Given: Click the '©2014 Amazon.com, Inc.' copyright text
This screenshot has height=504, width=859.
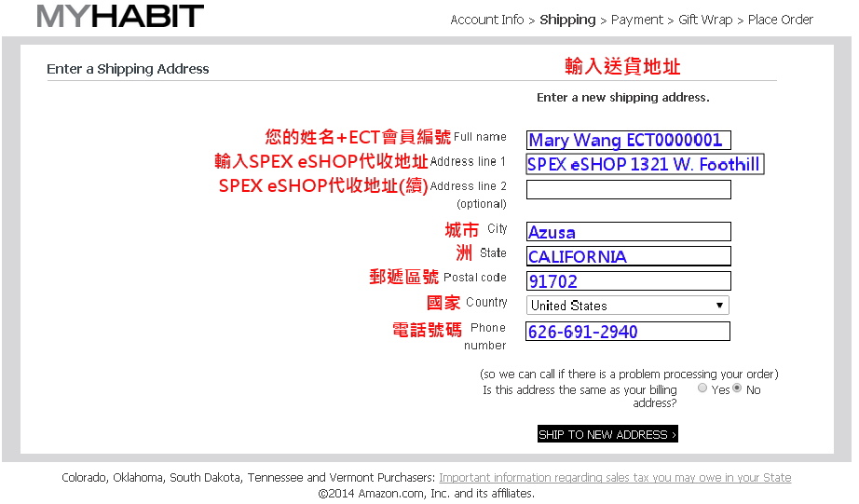Looking at the screenshot, I should tap(426, 494).
